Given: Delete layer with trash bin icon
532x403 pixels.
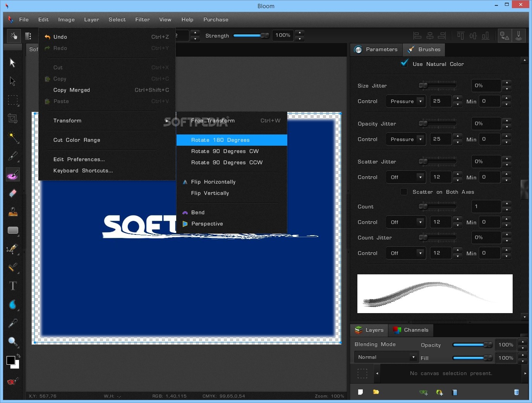Looking at the screenshot, I should pyautogui.click(x=516, y=392).
